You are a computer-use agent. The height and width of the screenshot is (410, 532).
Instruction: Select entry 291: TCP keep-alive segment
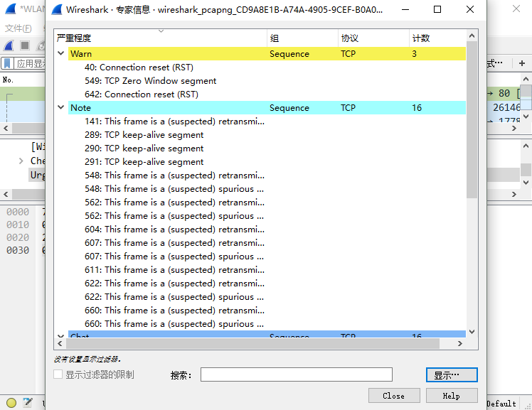coord(144,162)
